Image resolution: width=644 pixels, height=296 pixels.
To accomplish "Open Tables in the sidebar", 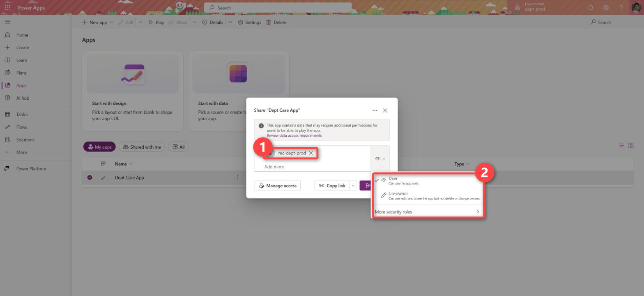I will (x=22, y=115).
